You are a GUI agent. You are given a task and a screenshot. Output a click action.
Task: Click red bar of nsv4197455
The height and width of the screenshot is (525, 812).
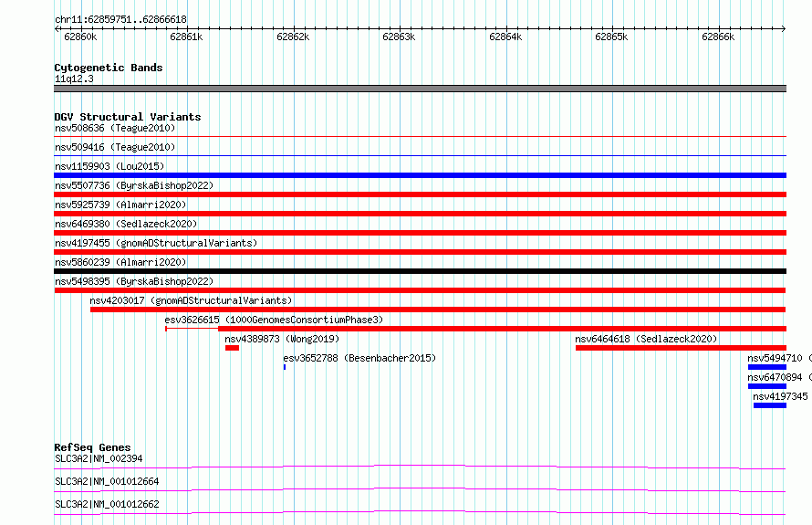[420, 252]
